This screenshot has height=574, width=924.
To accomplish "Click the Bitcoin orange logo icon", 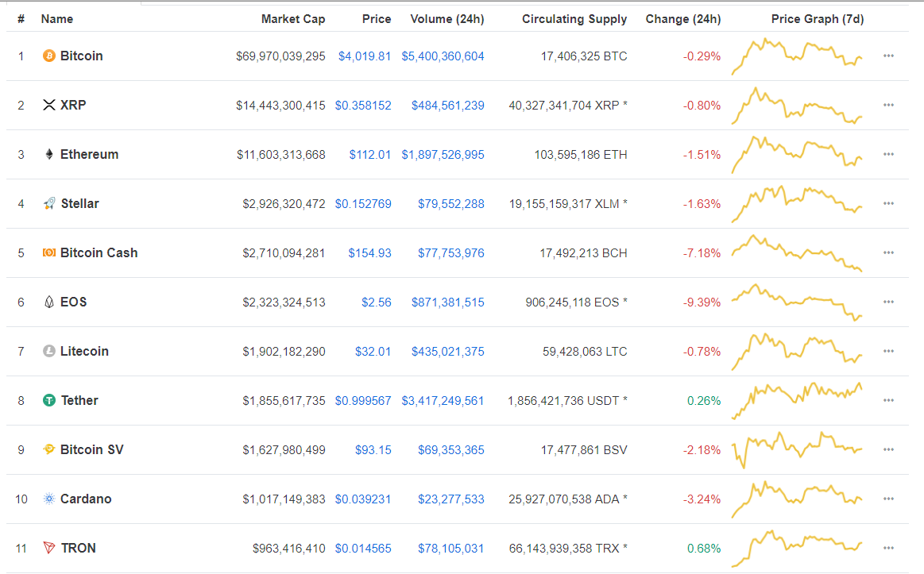I will tap(49, 56).
